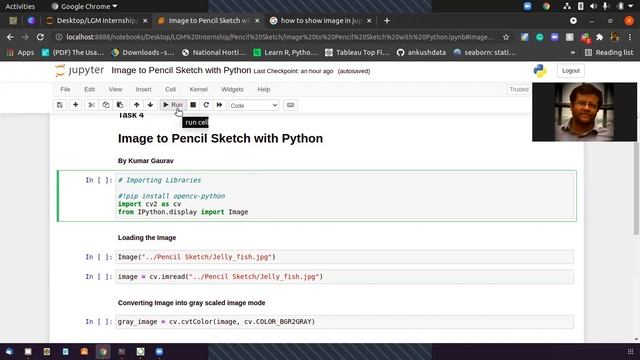This screenshot has height=360, width=640.
Task: Run the selected cell
Action: point(173,105)
